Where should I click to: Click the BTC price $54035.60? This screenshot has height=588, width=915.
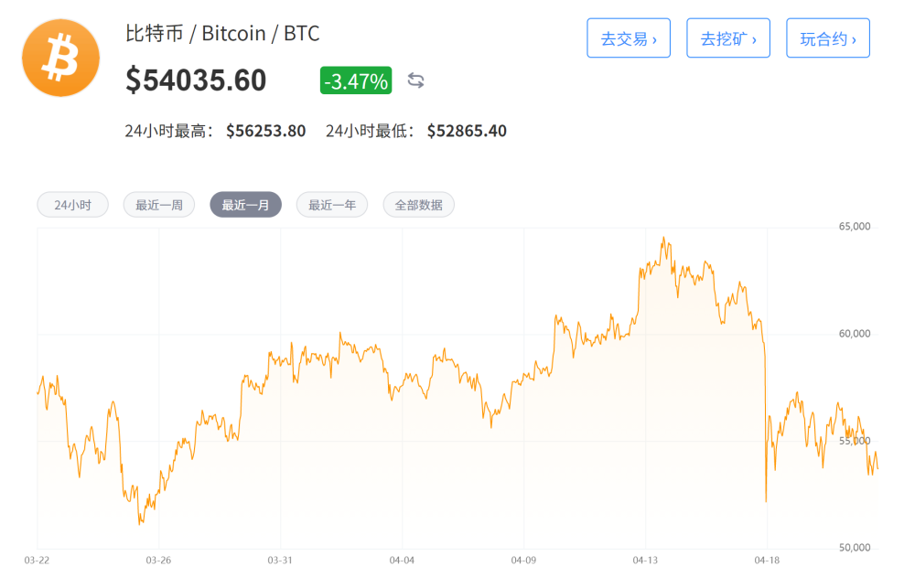(197, 80)
